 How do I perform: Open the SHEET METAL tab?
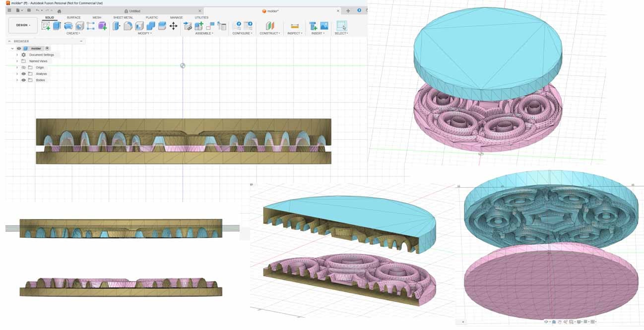(123, 17)
